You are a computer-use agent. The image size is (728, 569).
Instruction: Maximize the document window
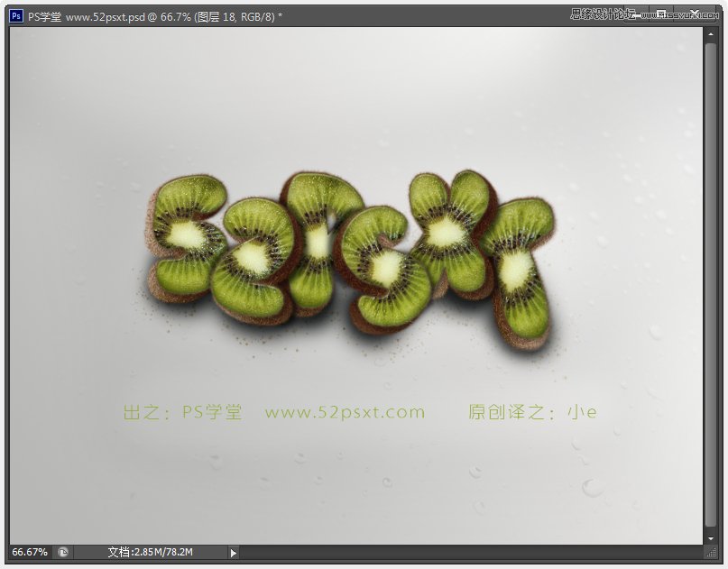[661, 13]
